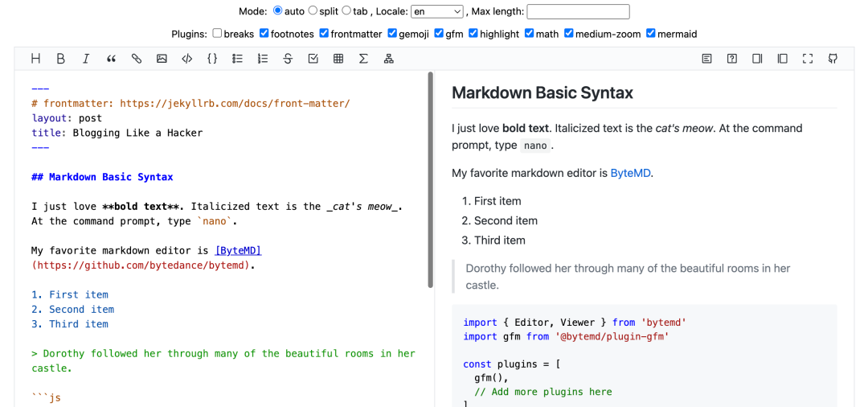Click the Markdown Basic Syntax preview heading
The image size is (868, 407).
coord(542,93)
